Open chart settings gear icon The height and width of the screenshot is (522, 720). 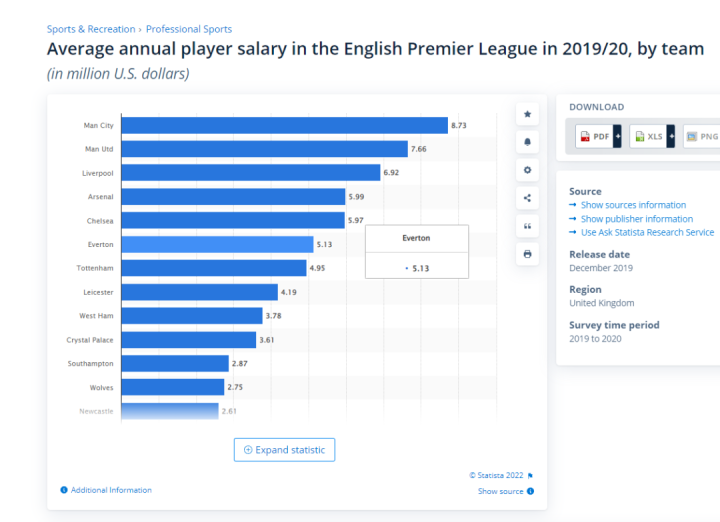click(527, 170)
